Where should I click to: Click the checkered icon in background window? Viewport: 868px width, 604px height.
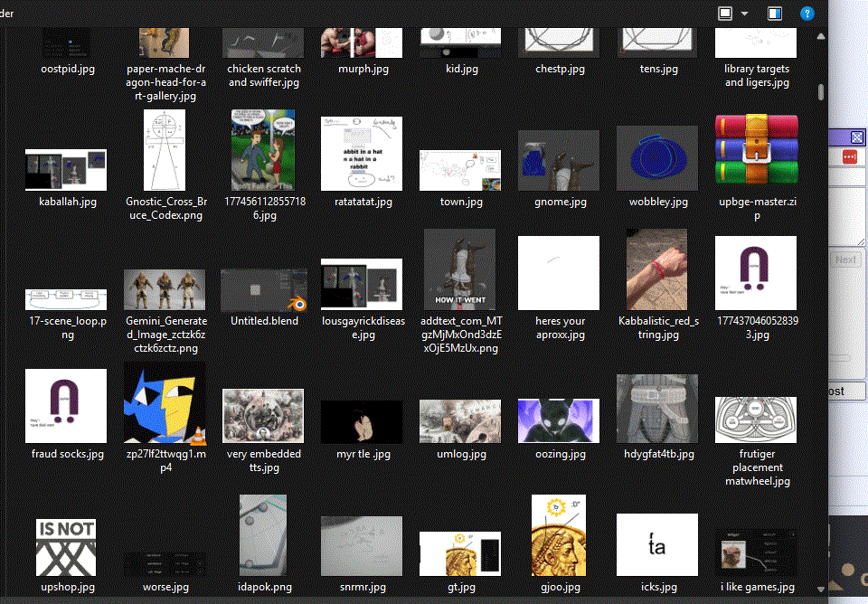click(x=856, y=137)
